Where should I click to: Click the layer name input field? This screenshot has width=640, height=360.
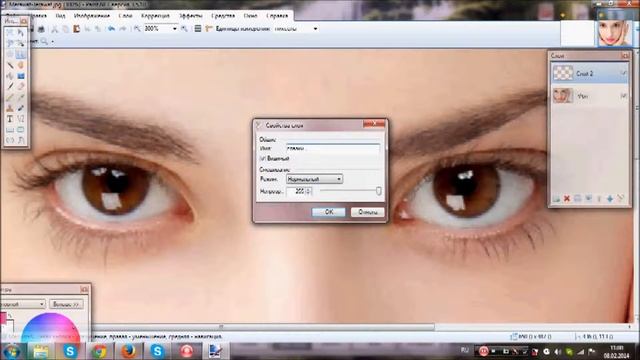click(333, 148)
